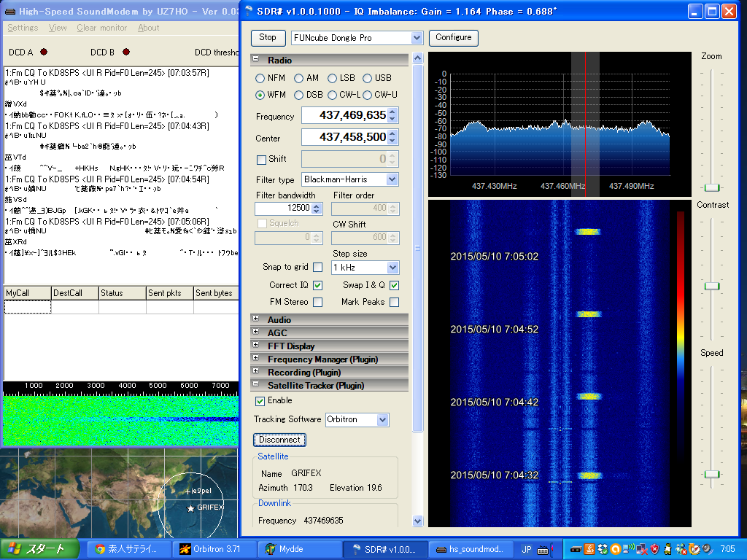
Task: Expand the Audio section
Action: (x=255, y=319)
